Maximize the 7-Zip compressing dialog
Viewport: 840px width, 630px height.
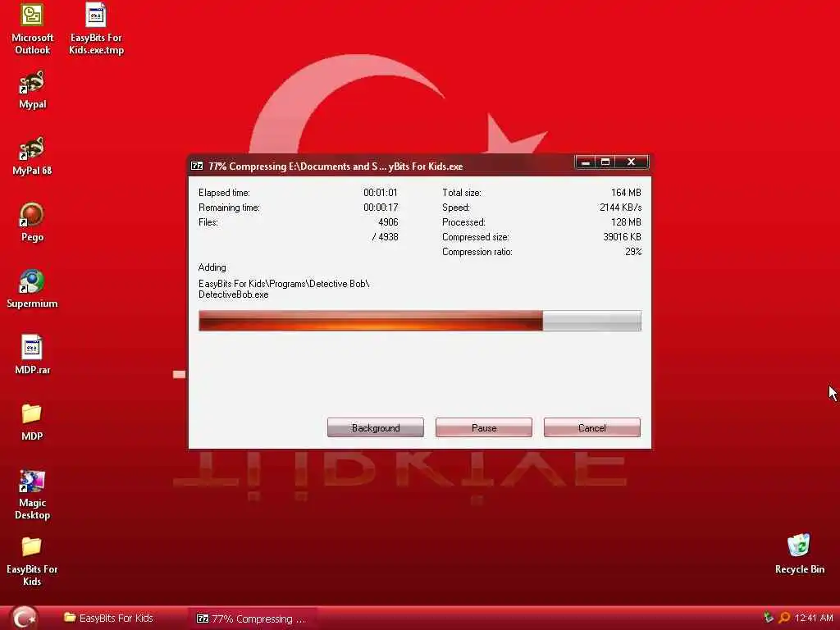[605, 162]
